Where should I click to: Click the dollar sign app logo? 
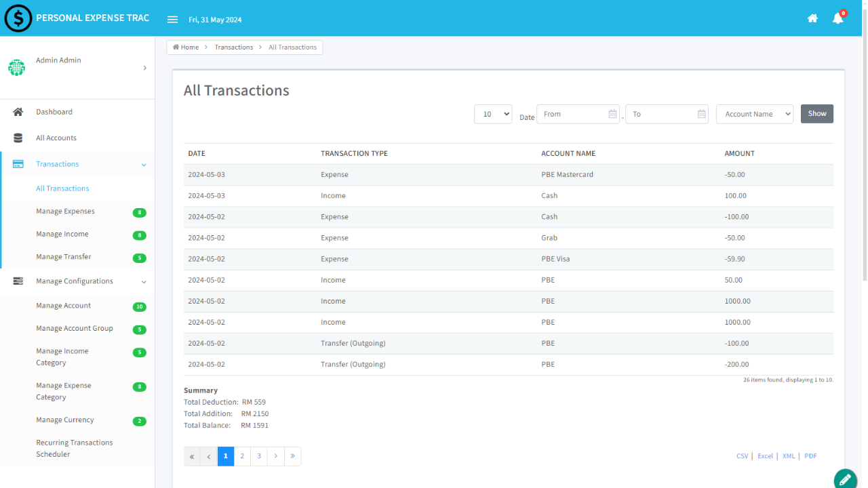tap(18, 18)
